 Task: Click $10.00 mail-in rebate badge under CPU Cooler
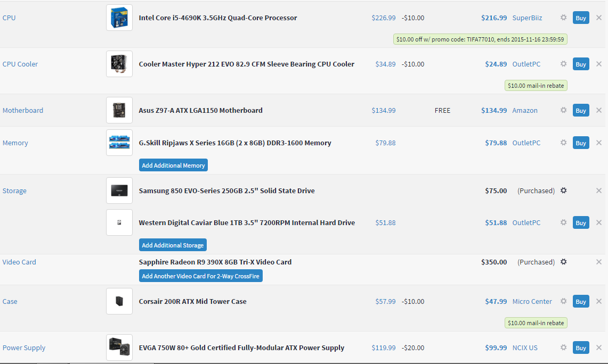536,86
